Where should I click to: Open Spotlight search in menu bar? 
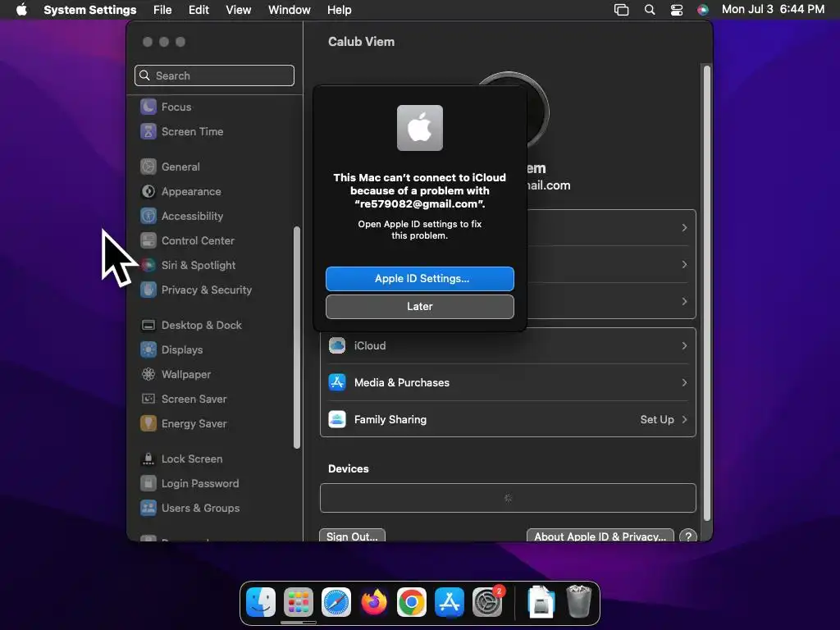(x=650, y=10)
